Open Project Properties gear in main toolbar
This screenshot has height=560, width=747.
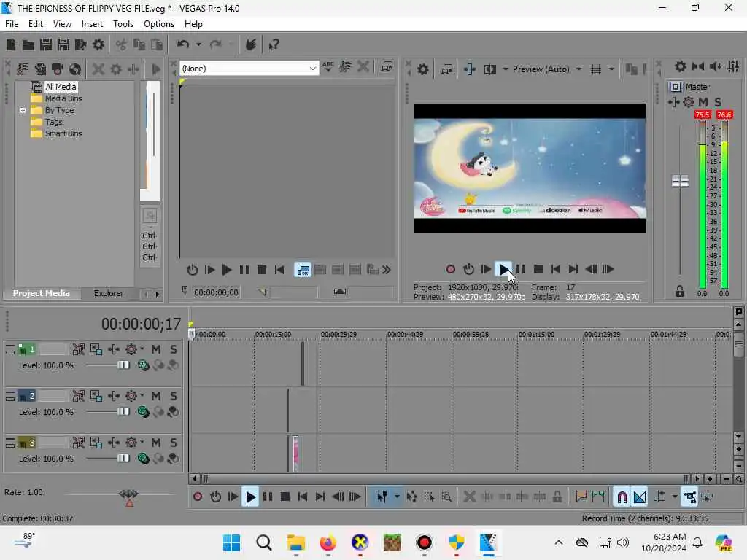pos(98,44)
